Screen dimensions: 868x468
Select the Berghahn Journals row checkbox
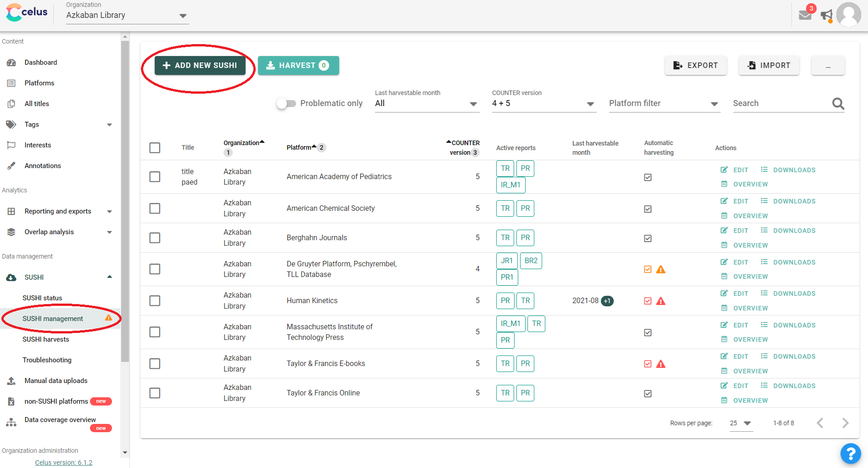155,238
